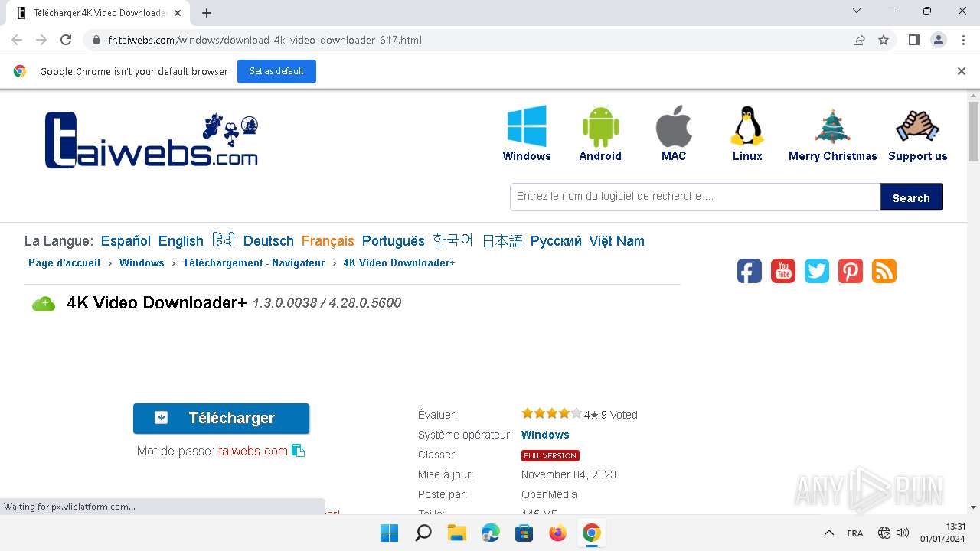Open the Support us handshake icon
Screen dimensions: 980x551
917,126
